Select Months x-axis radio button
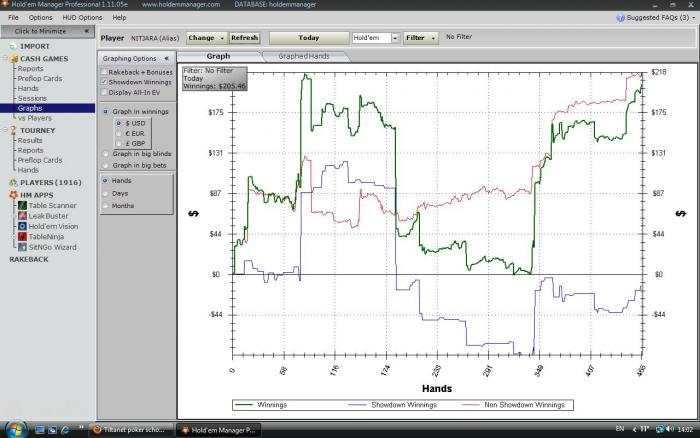Viewport: 700px width, 438px height. point(105,206)
